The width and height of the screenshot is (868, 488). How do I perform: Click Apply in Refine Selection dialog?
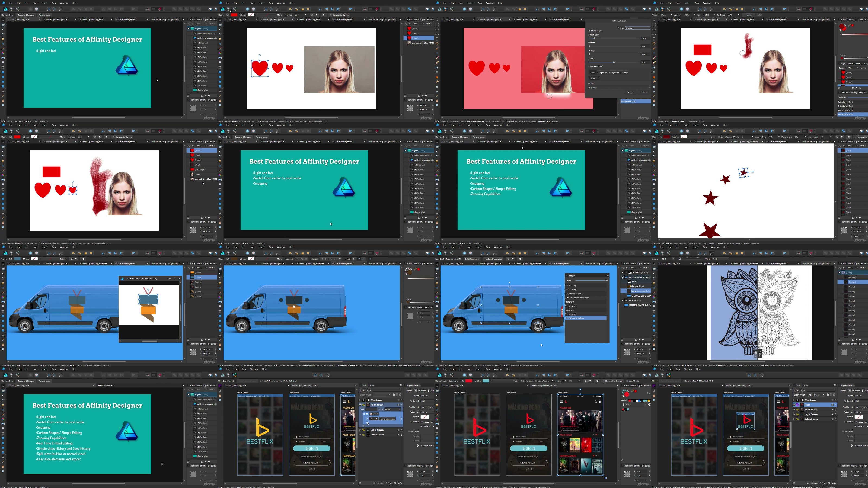(x=630, y=92)
